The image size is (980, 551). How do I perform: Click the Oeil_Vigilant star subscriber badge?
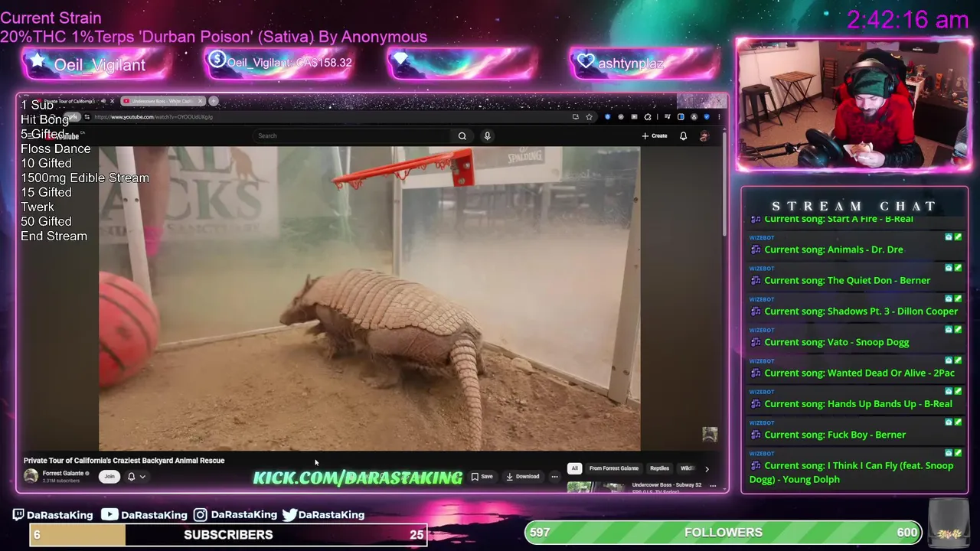(x=96, y=65)
